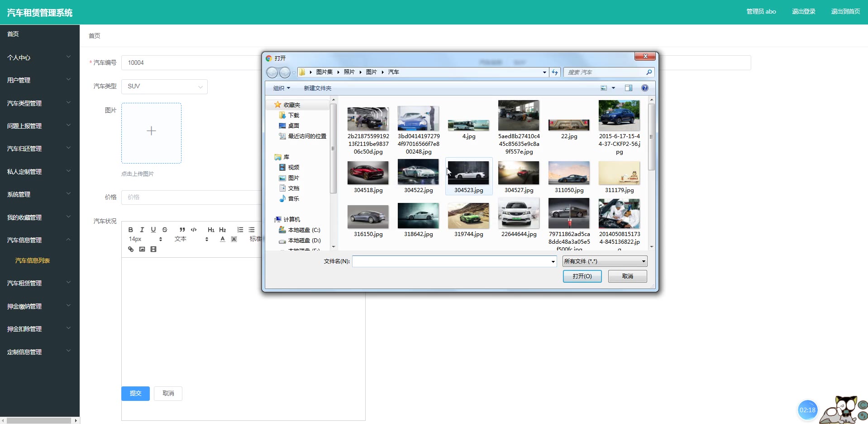
Task: Click the strikethrough icon in editor toolbar
Action: (165, 230)
